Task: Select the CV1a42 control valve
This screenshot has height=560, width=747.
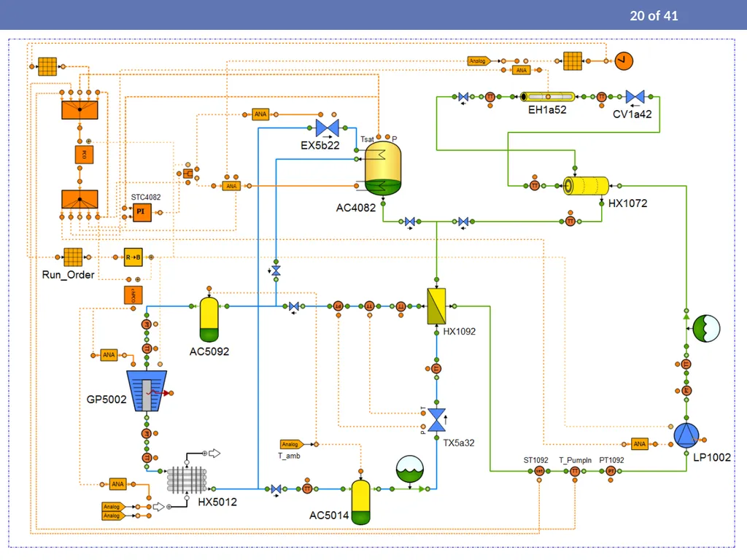Action: tap(635, 97)
